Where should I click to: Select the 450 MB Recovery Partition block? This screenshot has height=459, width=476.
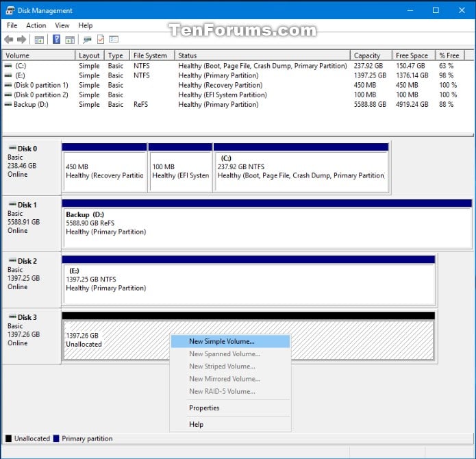point(104,168)
